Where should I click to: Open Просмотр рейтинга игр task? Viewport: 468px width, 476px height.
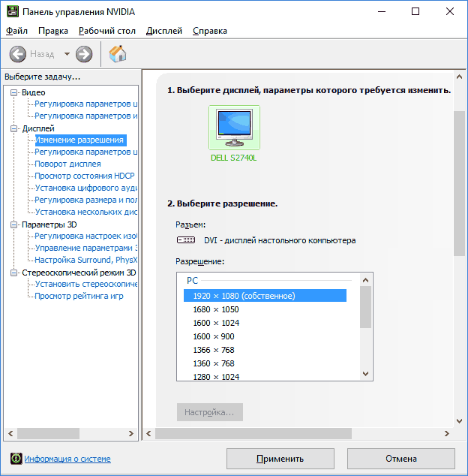pos(79,296)
